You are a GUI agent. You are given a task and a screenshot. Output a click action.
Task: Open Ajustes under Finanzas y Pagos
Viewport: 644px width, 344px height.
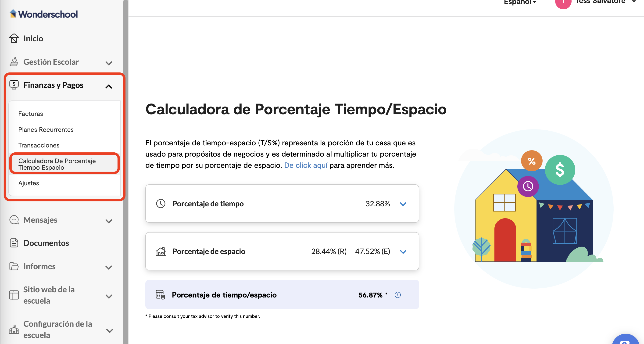[x=29, y=183]
